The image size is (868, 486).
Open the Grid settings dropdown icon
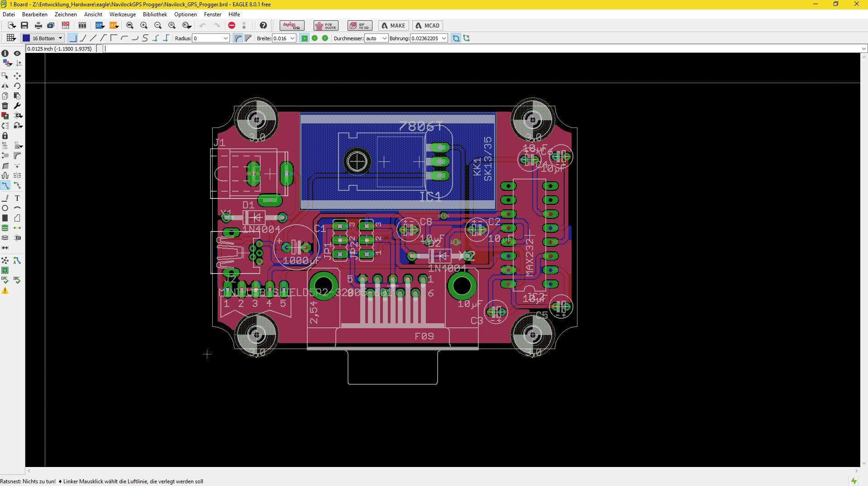11,38
